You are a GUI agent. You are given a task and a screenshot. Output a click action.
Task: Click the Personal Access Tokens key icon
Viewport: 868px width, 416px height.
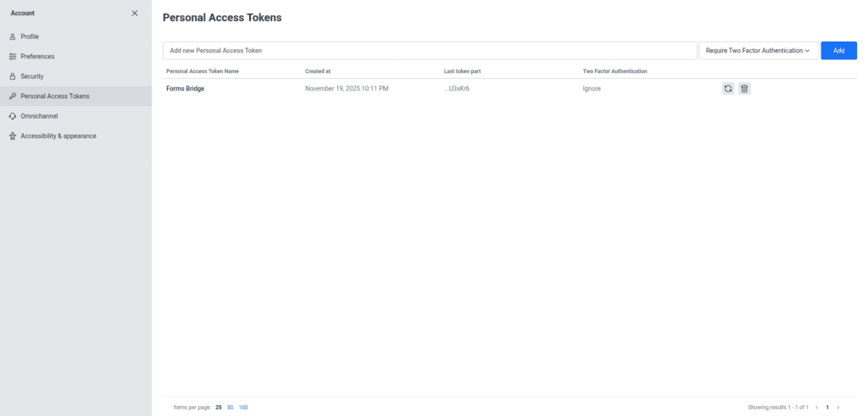[13, 97]
